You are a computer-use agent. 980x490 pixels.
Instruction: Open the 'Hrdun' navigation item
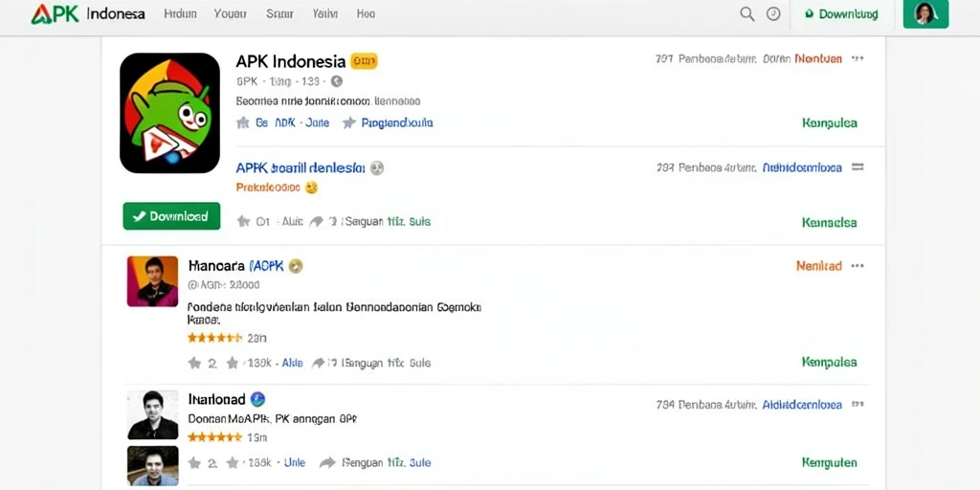[x=181, y=13]
